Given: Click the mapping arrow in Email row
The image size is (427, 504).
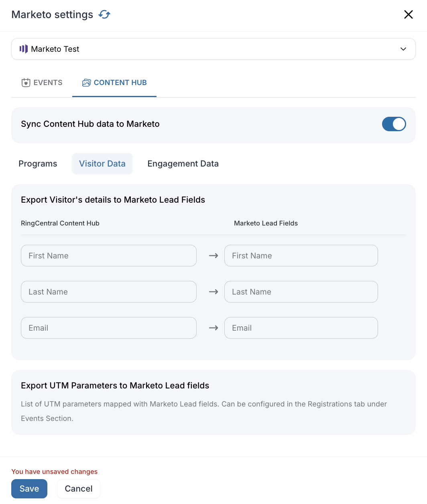Looking at the screenshot, I should (213, 328).
